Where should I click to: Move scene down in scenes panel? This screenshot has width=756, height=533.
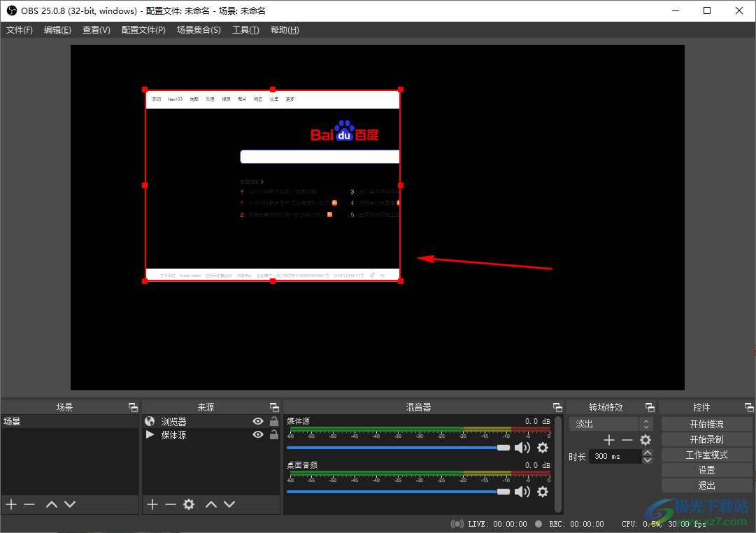(70, 504)
